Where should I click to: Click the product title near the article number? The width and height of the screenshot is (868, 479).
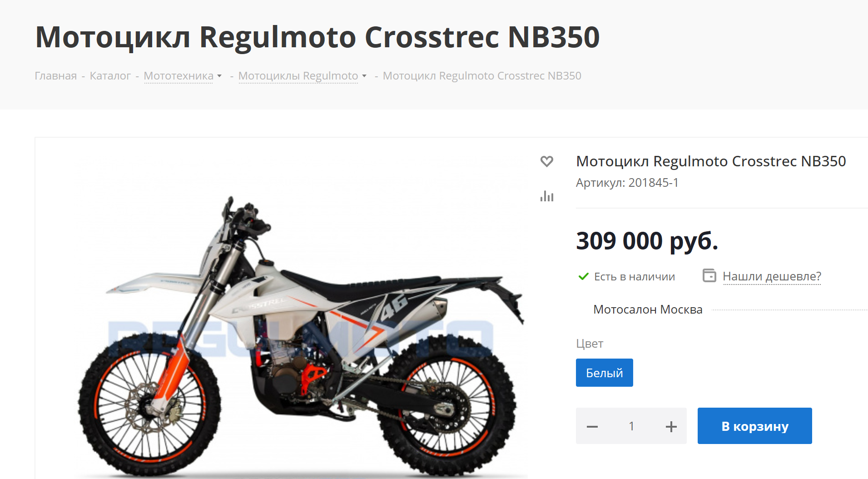click(x=711, y=161)
